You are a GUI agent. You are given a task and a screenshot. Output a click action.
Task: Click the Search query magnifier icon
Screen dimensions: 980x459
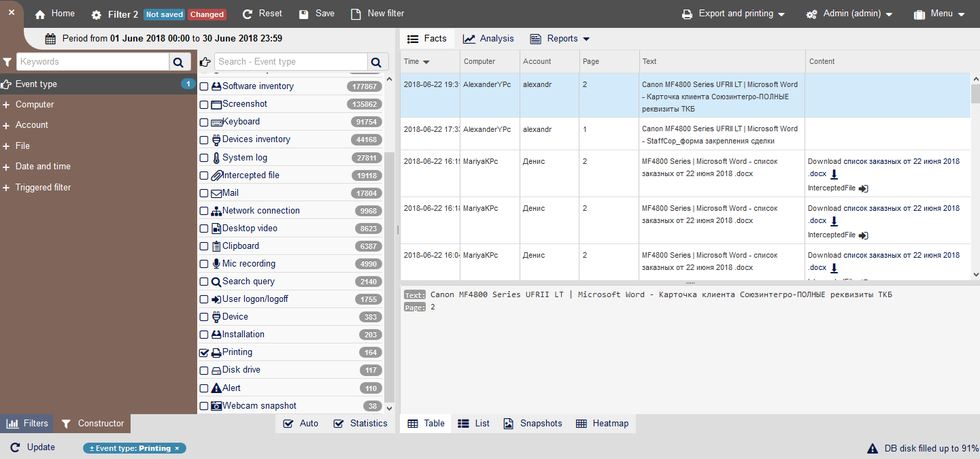[x=216, y=282]
